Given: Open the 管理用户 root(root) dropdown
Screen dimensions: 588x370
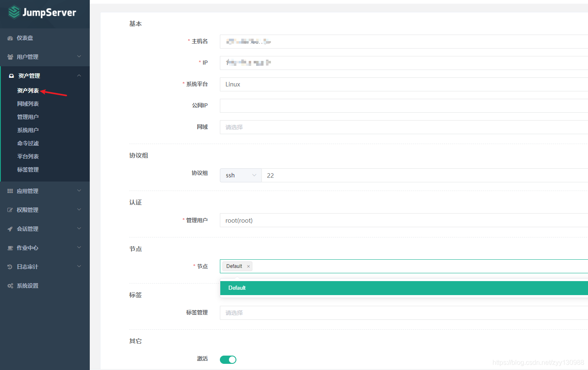Looking at the screenshot, I should [x=404, y=220].
